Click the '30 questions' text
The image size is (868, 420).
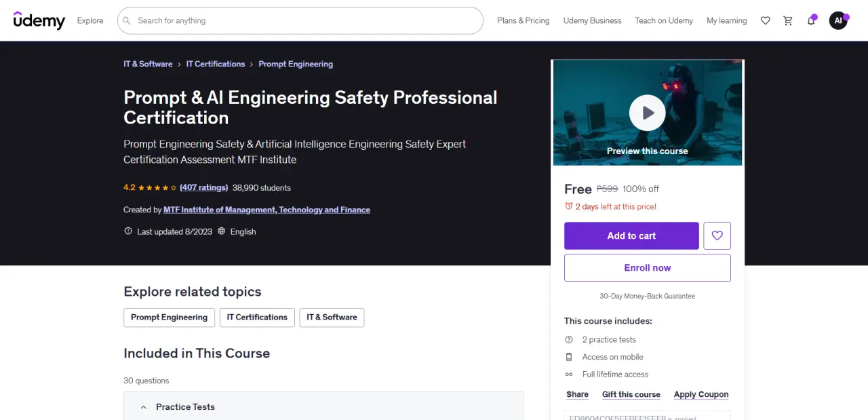pyautogui.click(x=146, y=381)
